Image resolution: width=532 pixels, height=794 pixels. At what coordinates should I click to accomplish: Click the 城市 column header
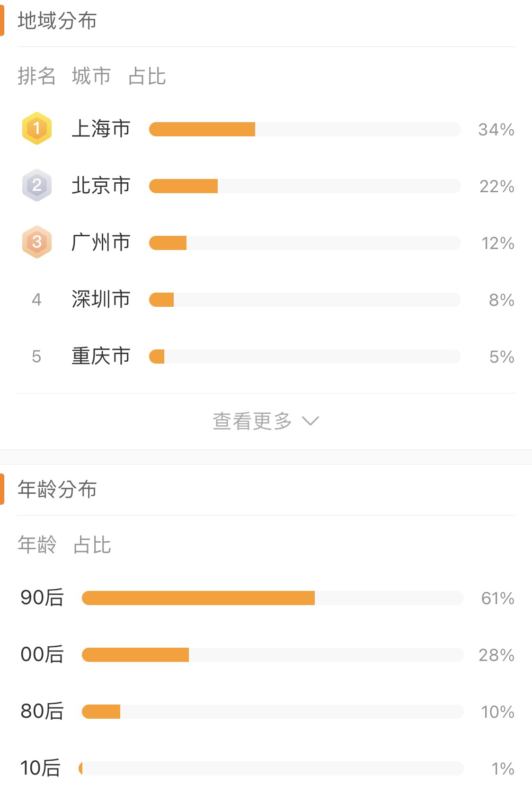91,76
